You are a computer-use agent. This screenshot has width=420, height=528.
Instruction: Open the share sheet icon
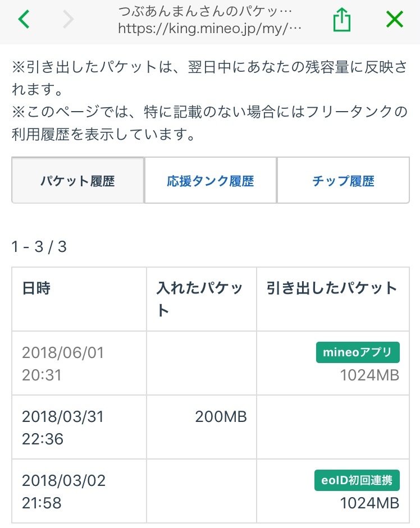click(x=341, y=20)
